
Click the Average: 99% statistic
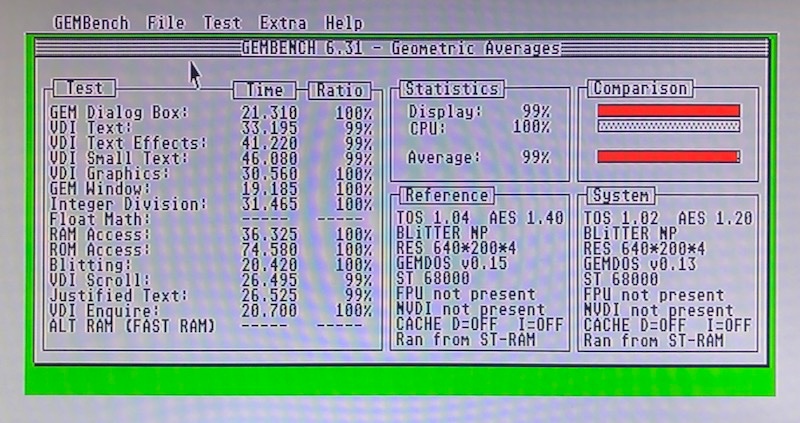pyautogui.click(x=479, y=157)
